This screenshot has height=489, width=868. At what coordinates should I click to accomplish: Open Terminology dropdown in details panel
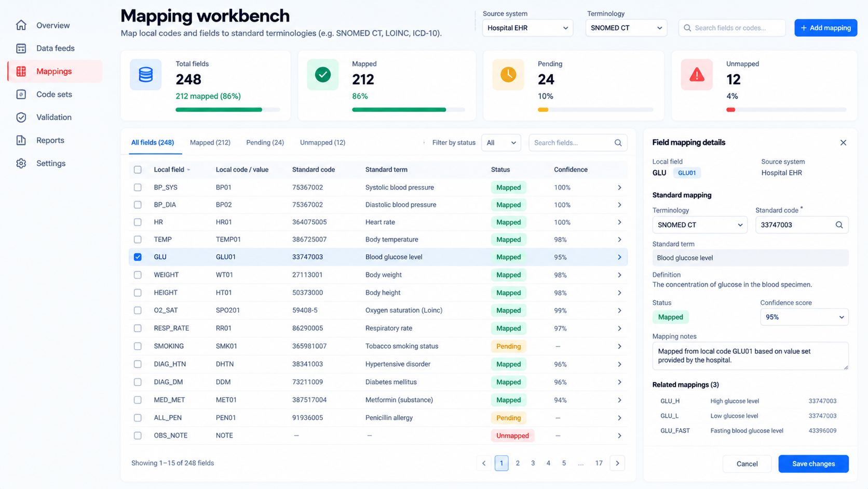[x=699, y=225]
